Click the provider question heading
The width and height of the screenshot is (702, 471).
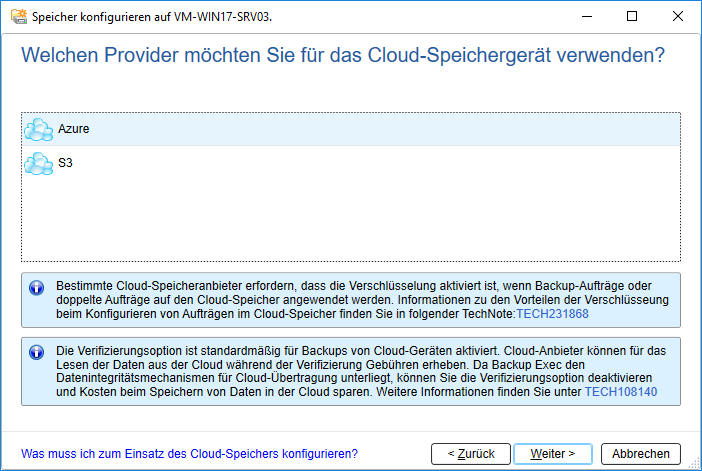point(343,56)
